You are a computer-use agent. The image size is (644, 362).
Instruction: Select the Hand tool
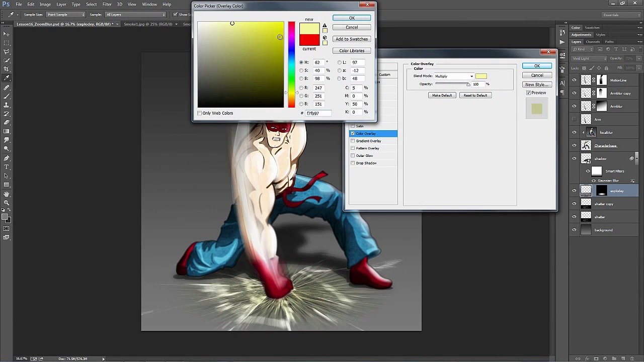click(x=6, y=194)
